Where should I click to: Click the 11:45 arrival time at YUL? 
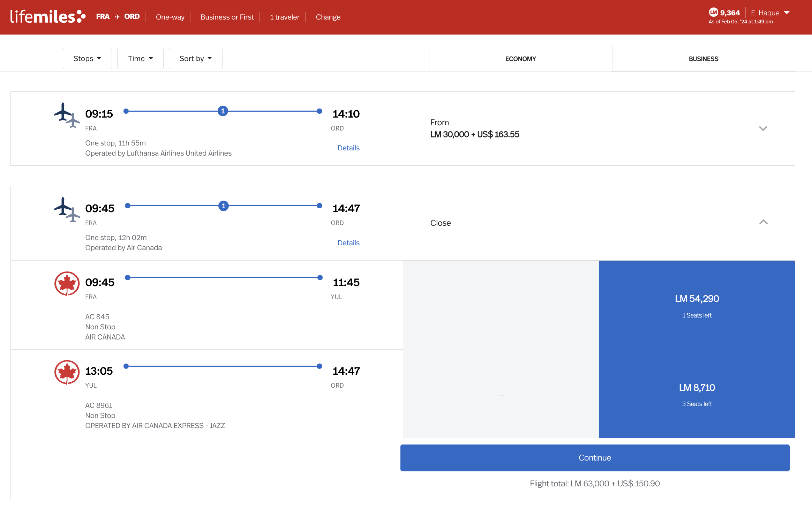(x=346, y=282)
